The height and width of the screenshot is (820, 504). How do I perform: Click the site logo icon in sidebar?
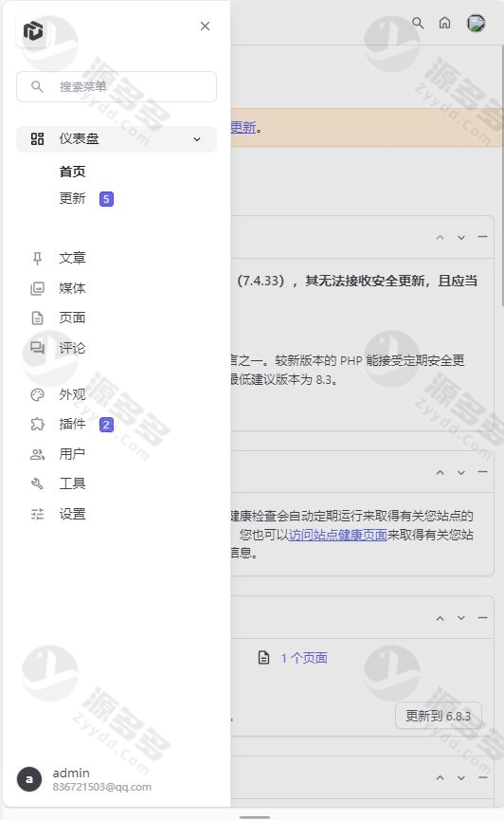click(33, 31)
